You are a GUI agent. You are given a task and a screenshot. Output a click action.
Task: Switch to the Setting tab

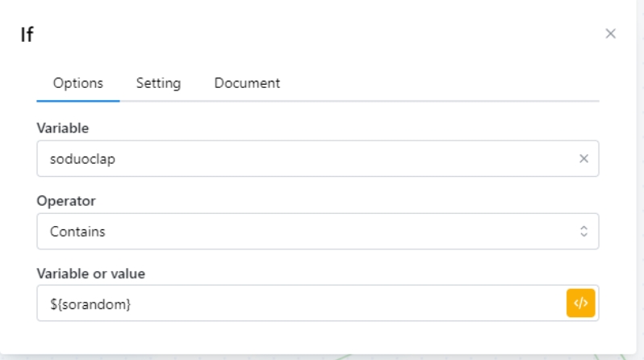pos(158,83)
